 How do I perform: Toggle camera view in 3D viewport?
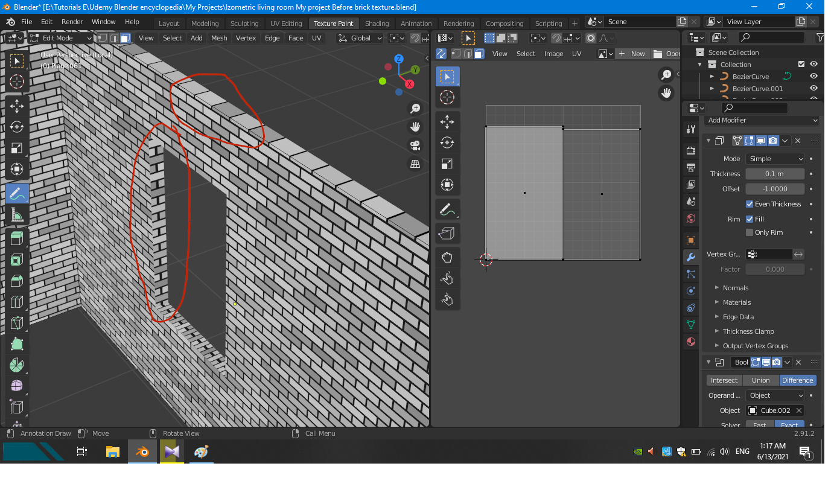pos(415,145)
